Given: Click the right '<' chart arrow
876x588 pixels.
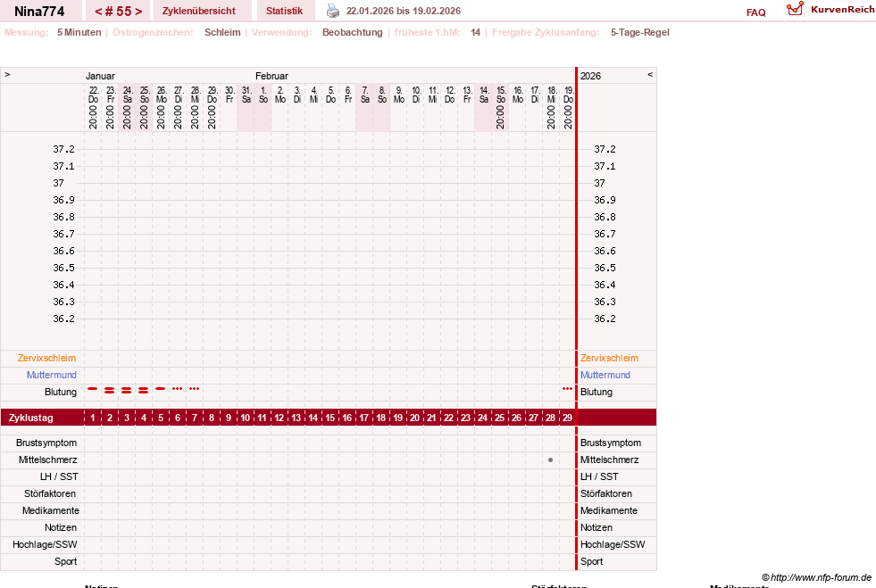Looking at the screenshot, I should 650,74.
